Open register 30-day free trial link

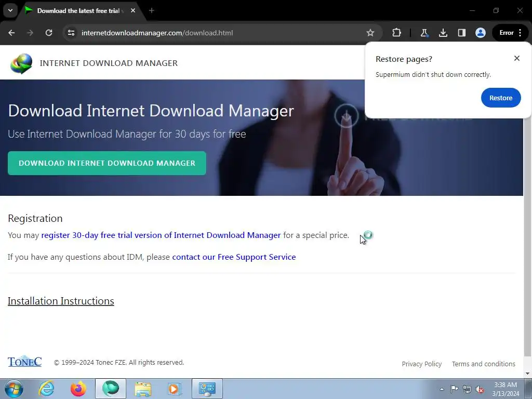[x=161, y=235]
